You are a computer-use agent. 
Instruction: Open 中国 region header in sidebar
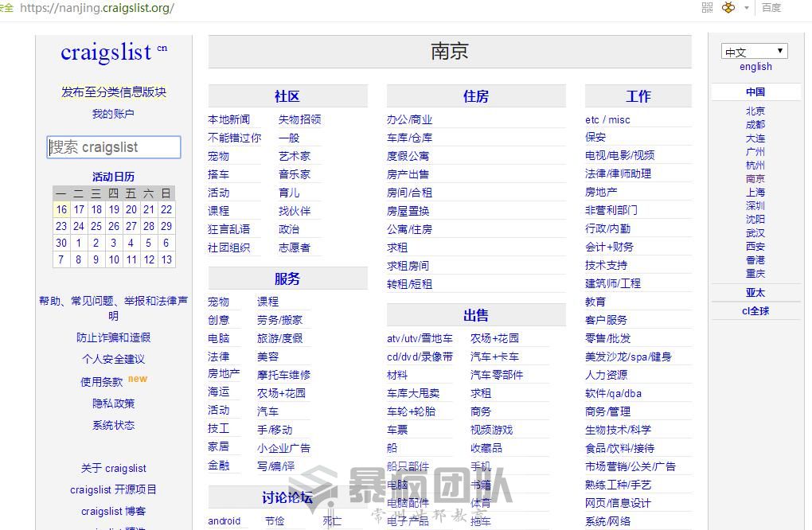coord(755,92)
